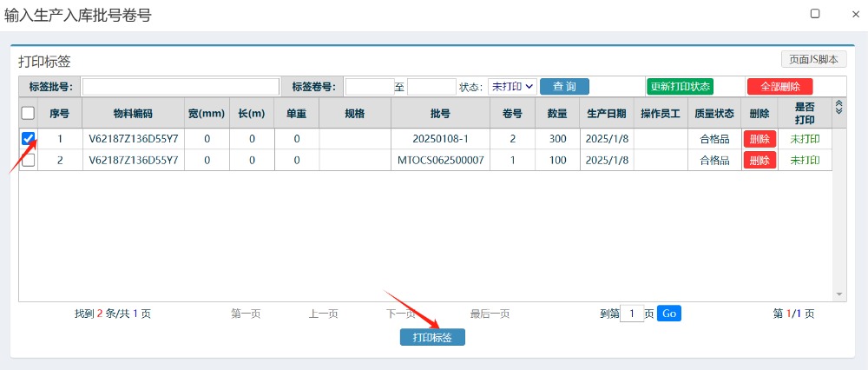Viewport: 868px width, 370px height.
Task: Delete row with batch 20250108-1
Action: tap(759, 139)
